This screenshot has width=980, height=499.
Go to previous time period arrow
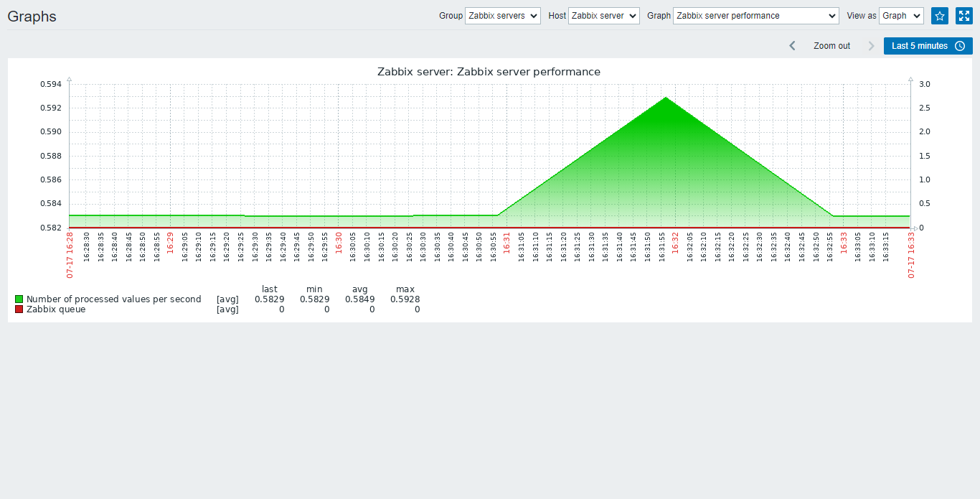coord(792,46)
